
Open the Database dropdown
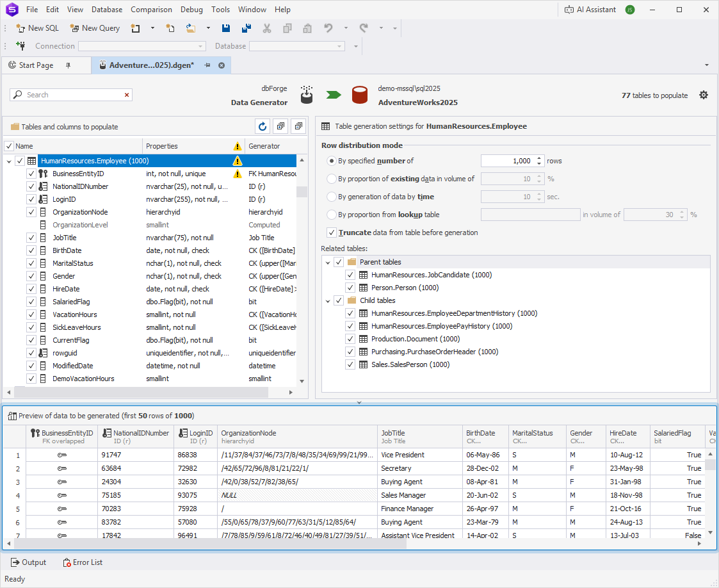(x=339, y=46)
